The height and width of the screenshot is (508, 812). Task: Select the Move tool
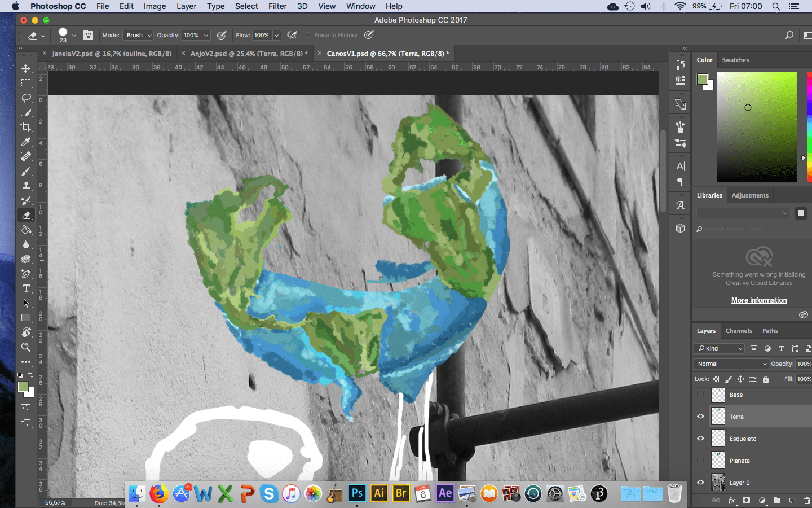pyautogui.click(x=26, y=68)
